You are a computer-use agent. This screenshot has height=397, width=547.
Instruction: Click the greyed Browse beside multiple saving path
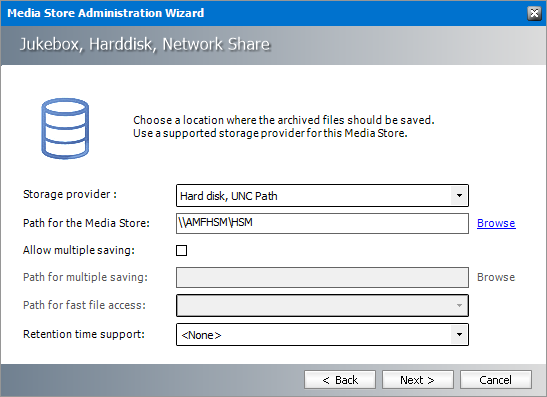[x=496, y=277]
